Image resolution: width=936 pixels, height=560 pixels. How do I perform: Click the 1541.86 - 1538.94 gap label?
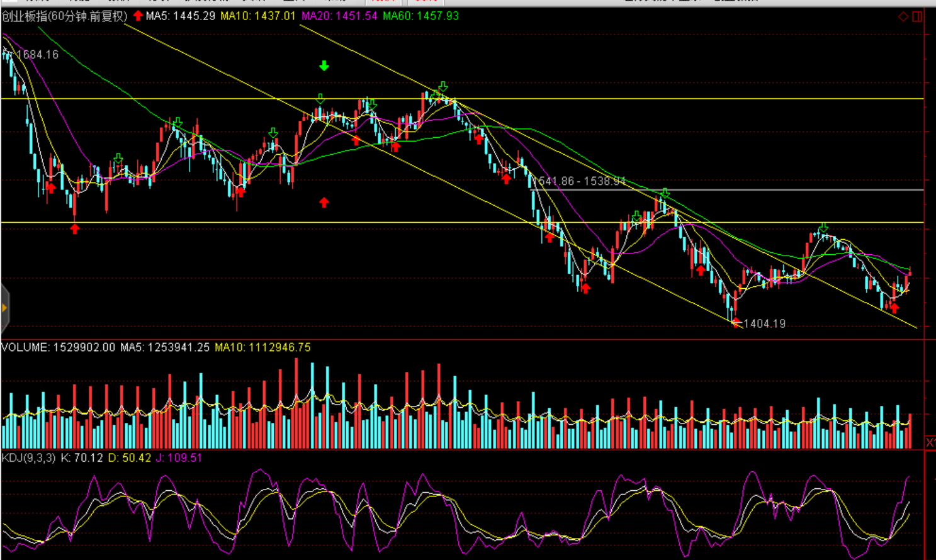(x=582, y=181)
